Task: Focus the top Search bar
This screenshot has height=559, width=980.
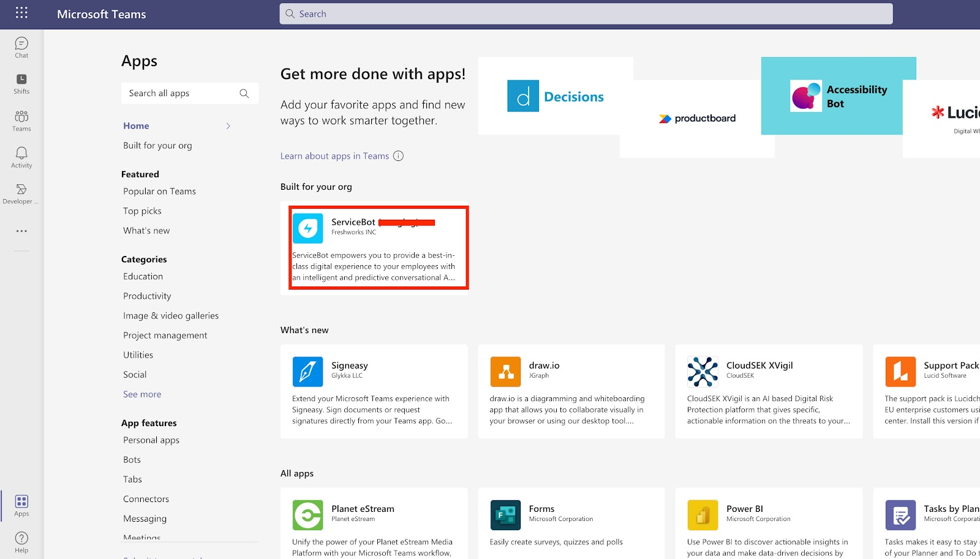Action: 586,14
